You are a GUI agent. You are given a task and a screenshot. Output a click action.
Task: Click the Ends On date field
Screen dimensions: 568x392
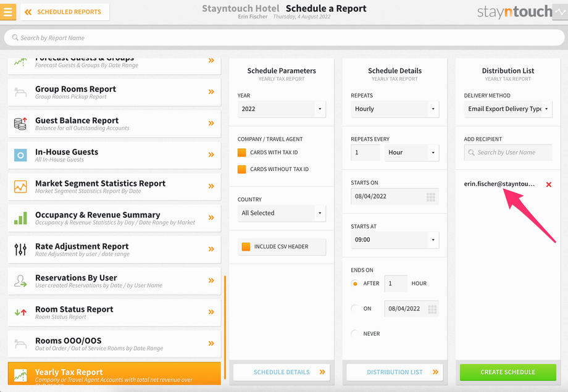coord(412,309)
